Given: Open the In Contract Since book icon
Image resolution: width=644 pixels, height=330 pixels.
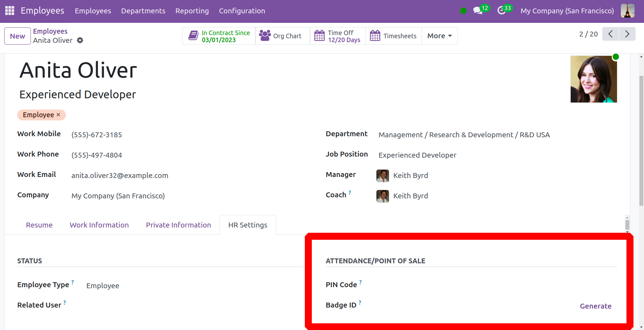Looking at the screenshot, I should [193, 35].
